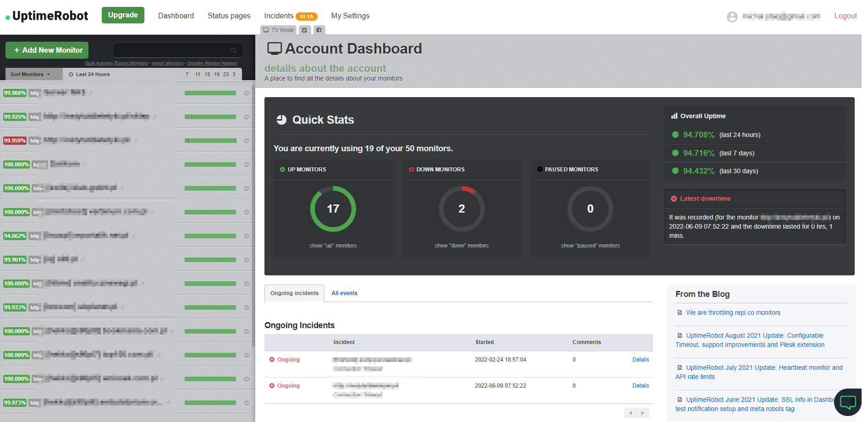Focus the monitor search input field
This screenshot has width=868, height=422.
point(178,50)
